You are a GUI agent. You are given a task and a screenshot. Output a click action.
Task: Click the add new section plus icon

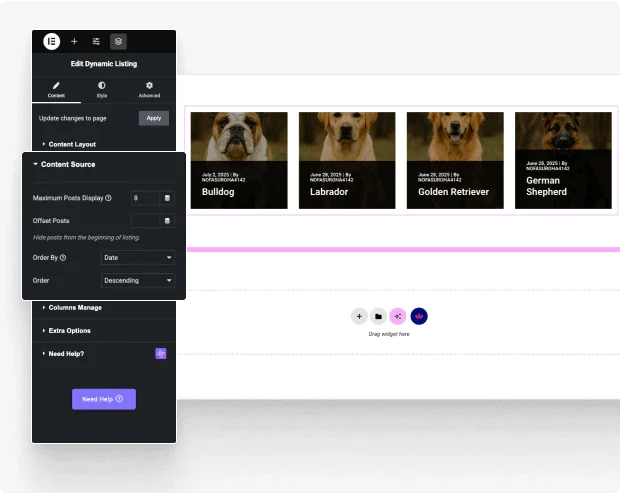tap(359, 316)
